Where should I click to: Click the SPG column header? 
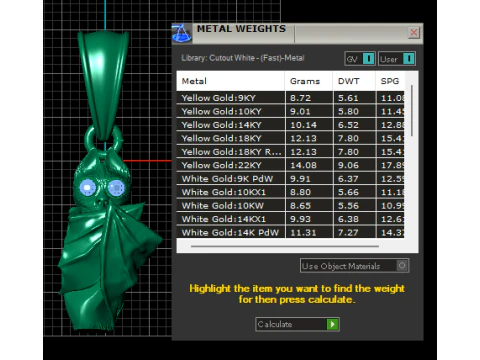(x=390, y=81)
